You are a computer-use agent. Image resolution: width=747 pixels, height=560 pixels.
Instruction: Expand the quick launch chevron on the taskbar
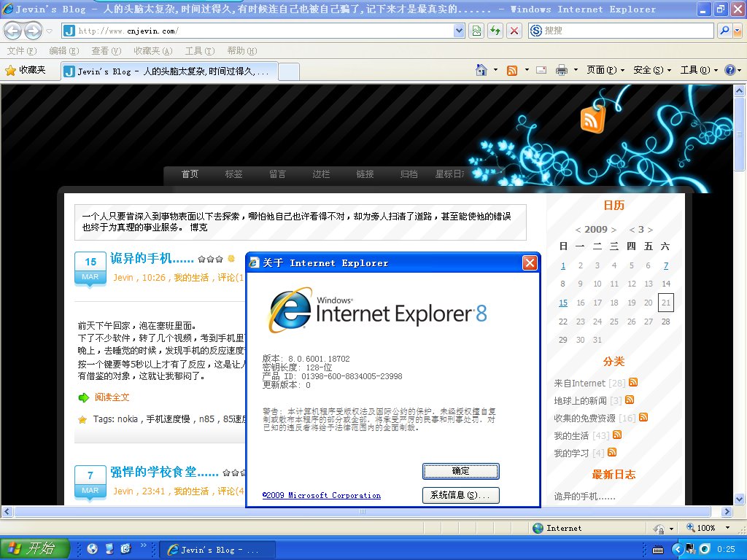[x=144, y=545]
